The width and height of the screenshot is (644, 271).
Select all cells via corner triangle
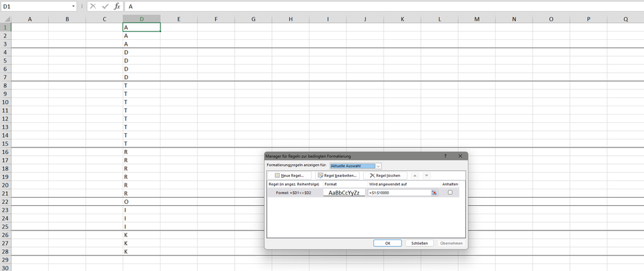click(x=6, y=19)
